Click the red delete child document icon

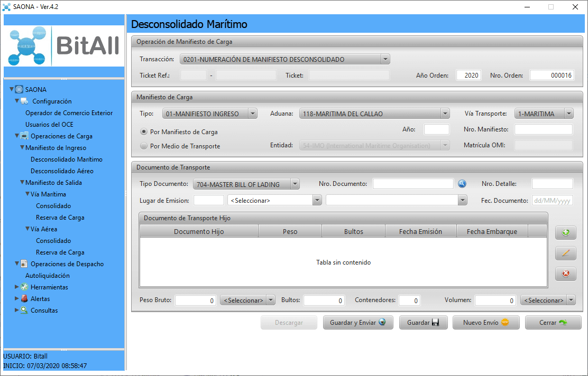pos(565,274)
